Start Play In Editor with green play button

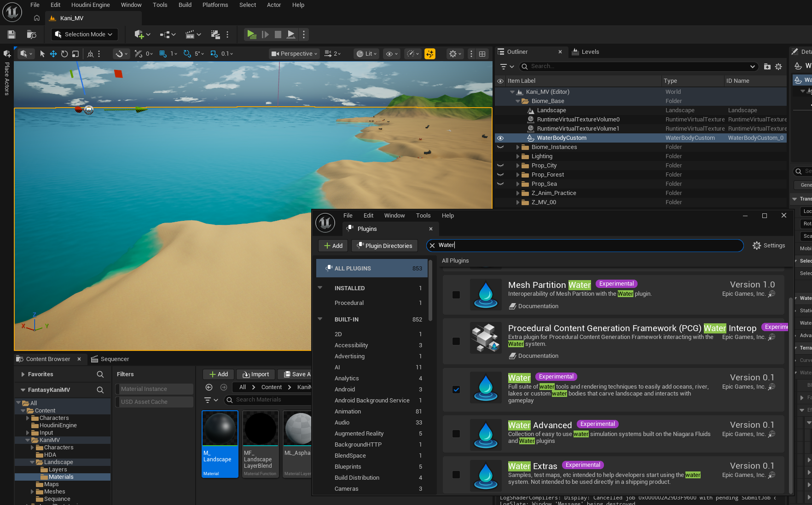(x=251, y=34)
